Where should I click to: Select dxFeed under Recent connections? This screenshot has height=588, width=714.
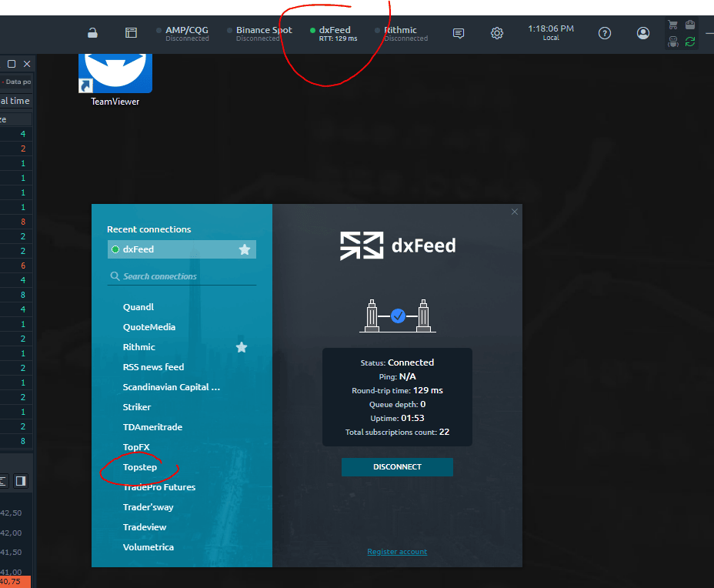(x=182, y=249)
